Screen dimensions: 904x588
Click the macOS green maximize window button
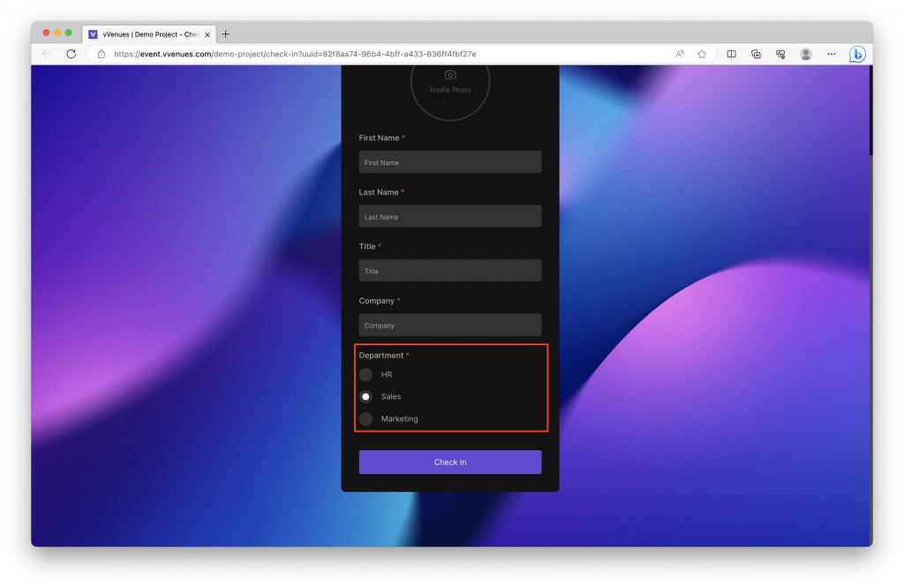point(69,33)
